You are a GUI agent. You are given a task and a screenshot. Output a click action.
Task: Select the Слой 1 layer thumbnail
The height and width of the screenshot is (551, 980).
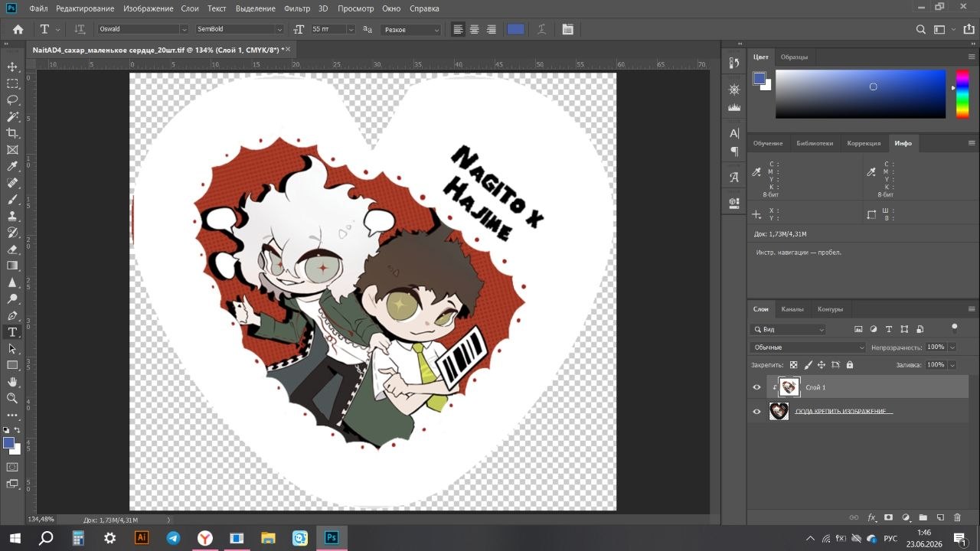click(789, 387)
